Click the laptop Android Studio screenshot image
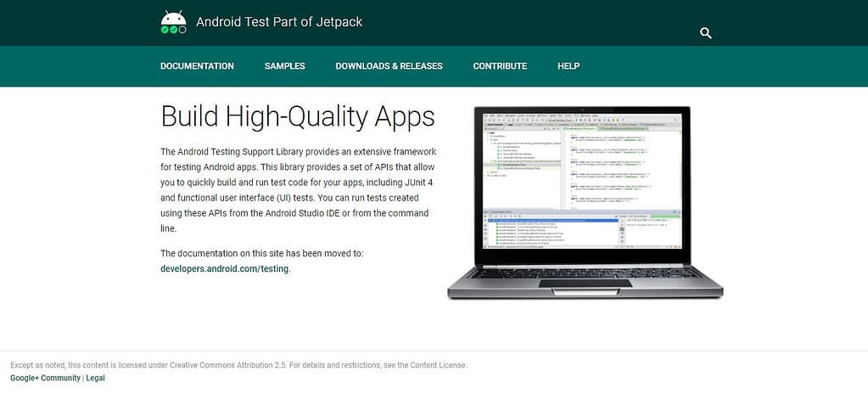 585,203
